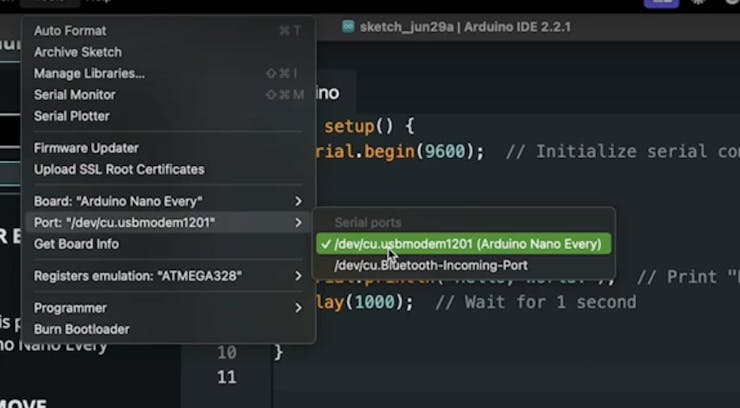Image resolution: width=740 pixels, height=408 pixels.
Task: Open the Programmer submenu
Action: (168, 308)
